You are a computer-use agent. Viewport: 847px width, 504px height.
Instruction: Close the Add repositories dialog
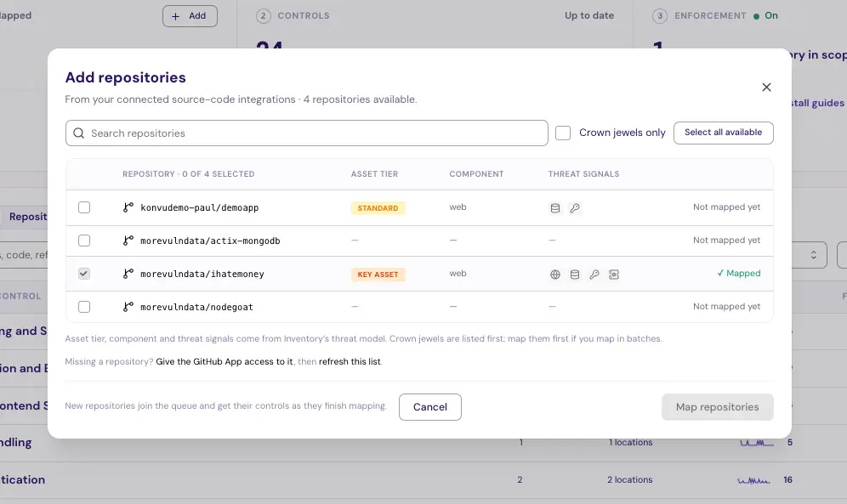pyautogui.click(x=766, y=88)
